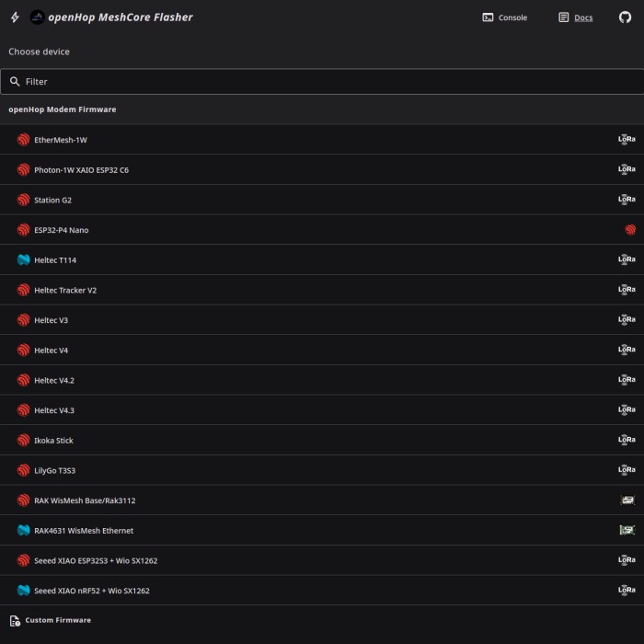This screenshot has width=644, height=644.
Task: Click the LoRa badge on Heltec V3 row
Action: (x=627, y=319)
